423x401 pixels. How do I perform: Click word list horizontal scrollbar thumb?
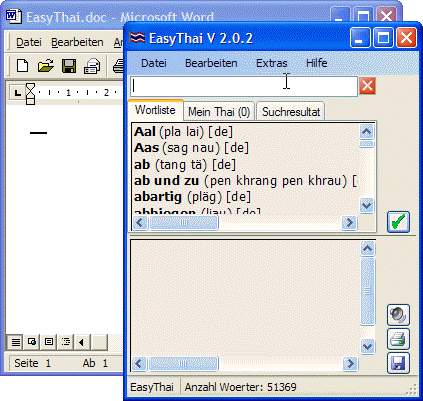[184, 222]
